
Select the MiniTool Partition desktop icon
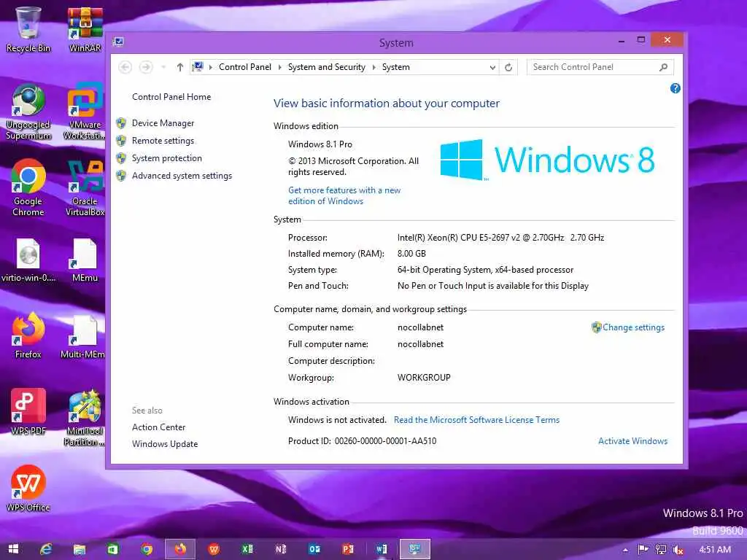(x=84, y=418)
